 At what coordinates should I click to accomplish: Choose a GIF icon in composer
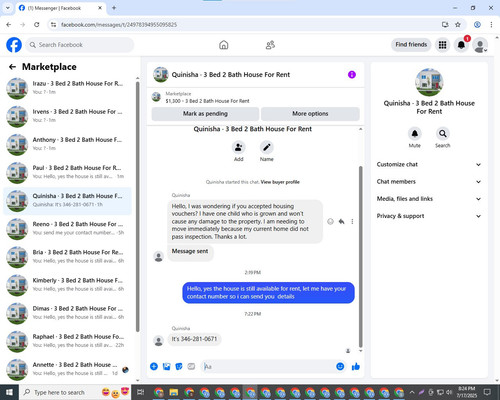point(191,367)
